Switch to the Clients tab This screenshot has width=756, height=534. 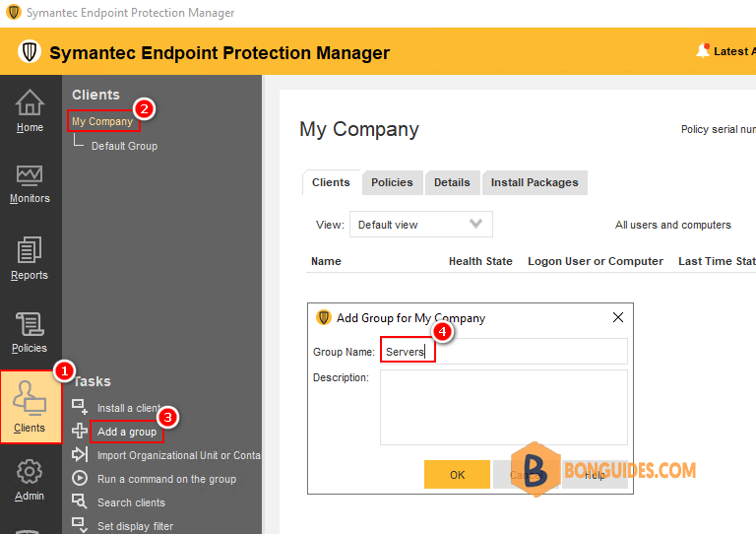331,182
